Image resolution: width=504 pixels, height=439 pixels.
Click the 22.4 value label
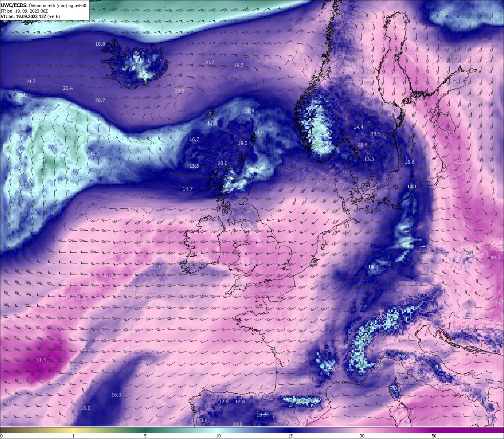[x=155, y=267]
